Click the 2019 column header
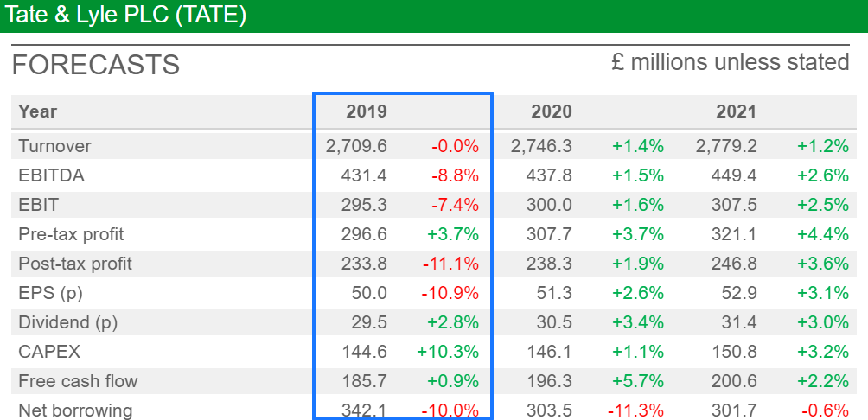This screenshot has height=420, width=868. click(367, 111)
